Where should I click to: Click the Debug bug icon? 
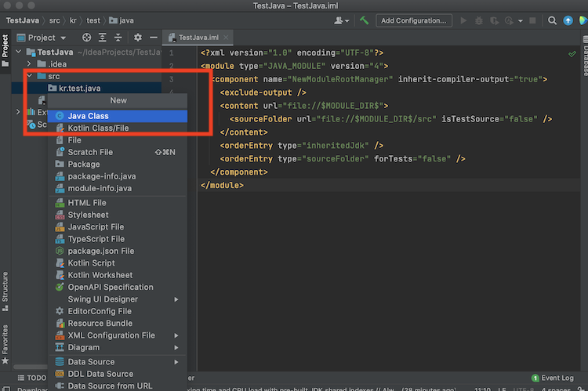(x=479, y=20)
